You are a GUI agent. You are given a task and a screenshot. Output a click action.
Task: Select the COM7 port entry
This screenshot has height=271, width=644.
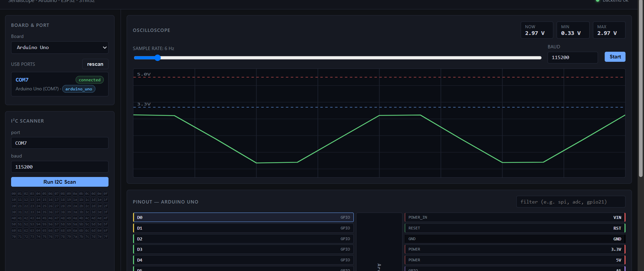click(x=60, y=84)
